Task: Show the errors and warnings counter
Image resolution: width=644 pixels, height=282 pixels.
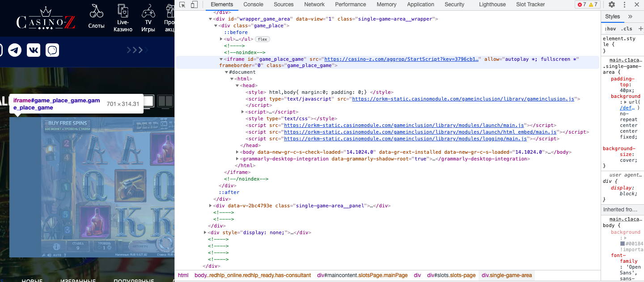Action: [588, 4]
